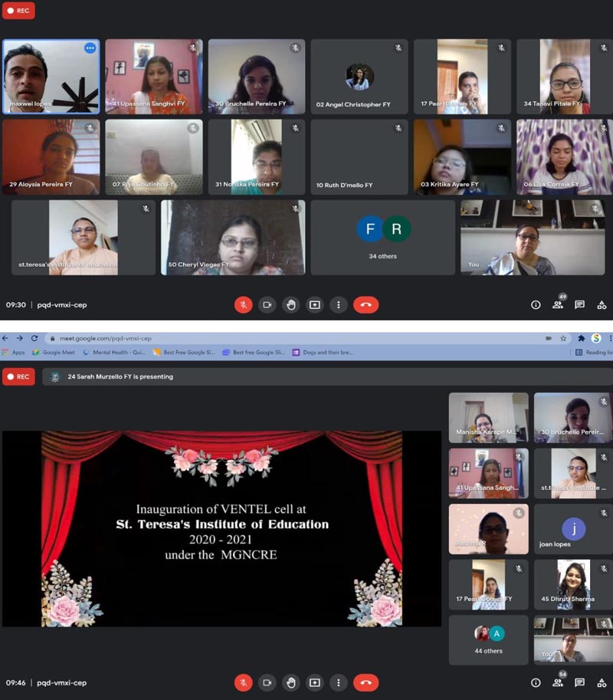Open more options in the 09:30 meeting bar
This screenshot has height=700, width=613.
339,305
